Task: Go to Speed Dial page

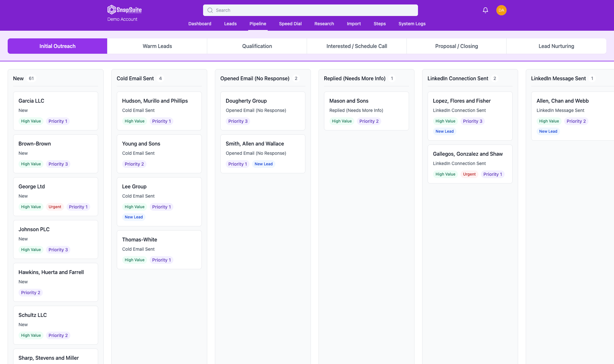Action: coord(290,24)
